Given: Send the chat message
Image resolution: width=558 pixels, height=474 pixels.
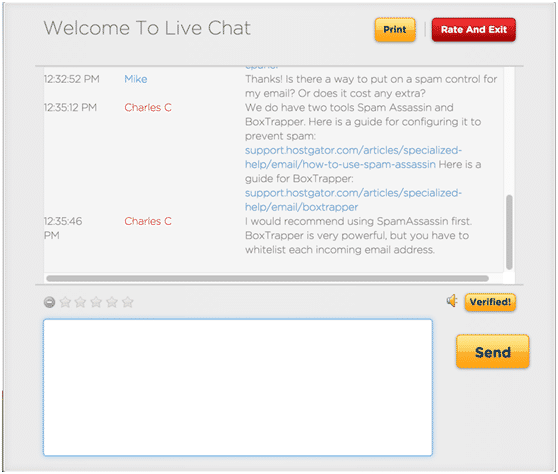Looking at the screenshot, I should 493,352.
